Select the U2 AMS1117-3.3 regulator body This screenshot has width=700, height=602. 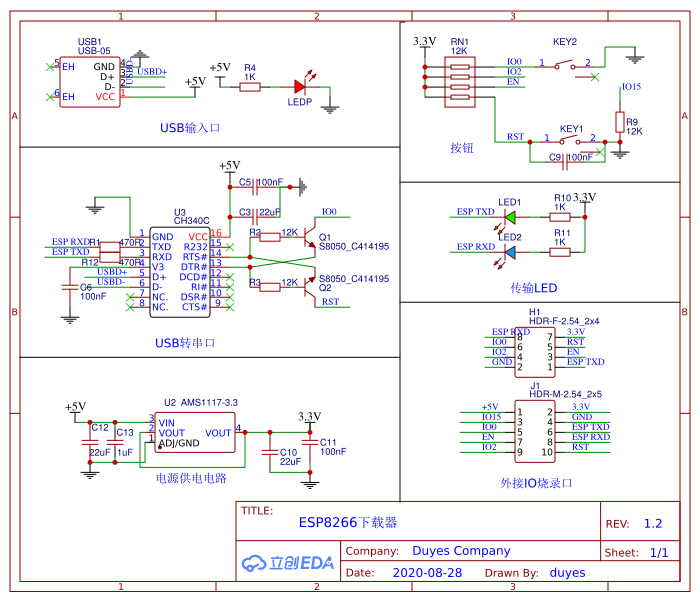[x=195, y=433]
